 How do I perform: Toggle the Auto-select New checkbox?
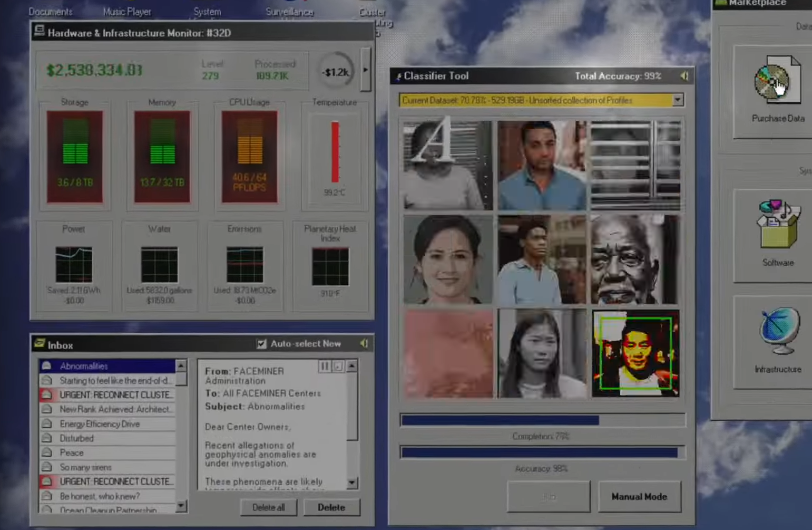(261, 344)
